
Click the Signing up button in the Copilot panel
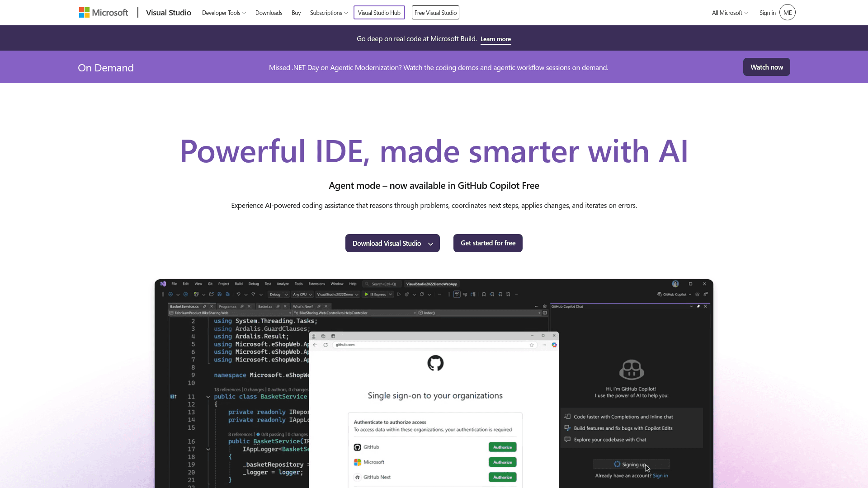(x=631, y=465)
